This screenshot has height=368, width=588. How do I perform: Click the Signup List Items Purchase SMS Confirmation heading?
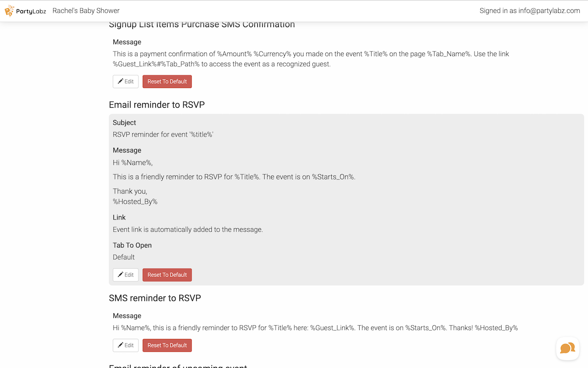click(202, 24)
